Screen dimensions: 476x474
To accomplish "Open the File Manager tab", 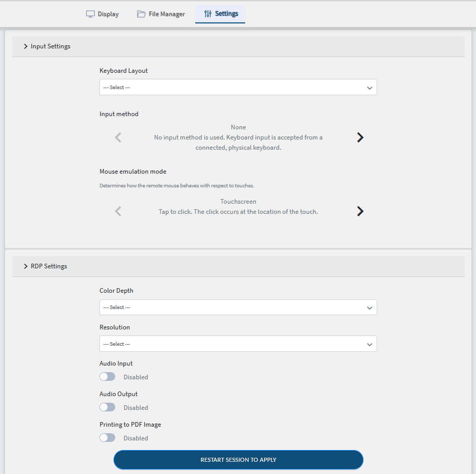I will coord(161,14).
